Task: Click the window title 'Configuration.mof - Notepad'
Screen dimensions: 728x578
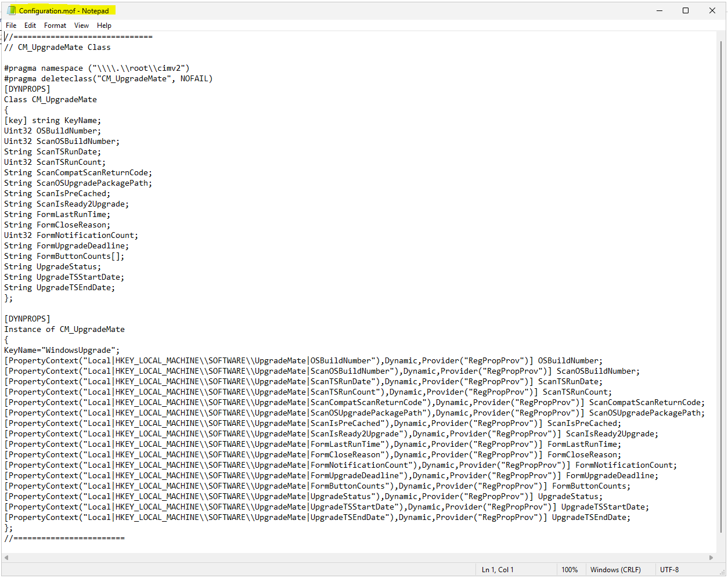Action: (64, 10)
